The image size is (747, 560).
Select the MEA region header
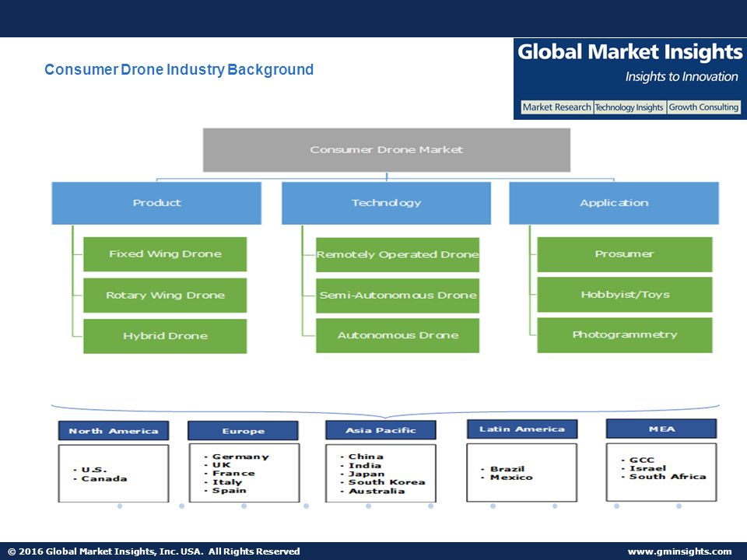pyautogui.click(x=661, y=429)
